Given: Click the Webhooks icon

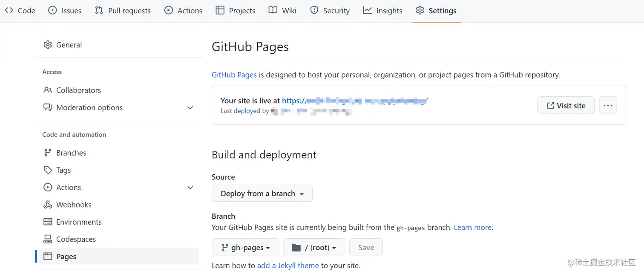Looking at the screenshot, I should [48, 205].
